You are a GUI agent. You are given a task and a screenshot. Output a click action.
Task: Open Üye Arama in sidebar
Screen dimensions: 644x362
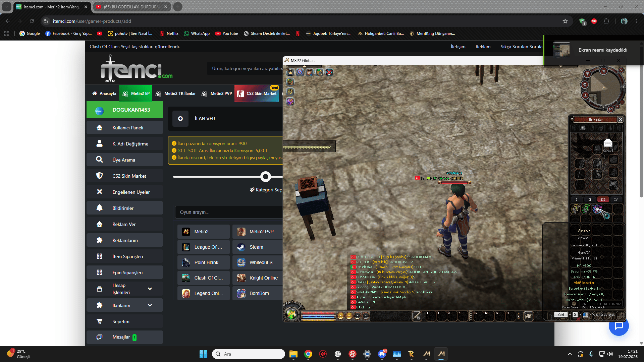[125, 160]
